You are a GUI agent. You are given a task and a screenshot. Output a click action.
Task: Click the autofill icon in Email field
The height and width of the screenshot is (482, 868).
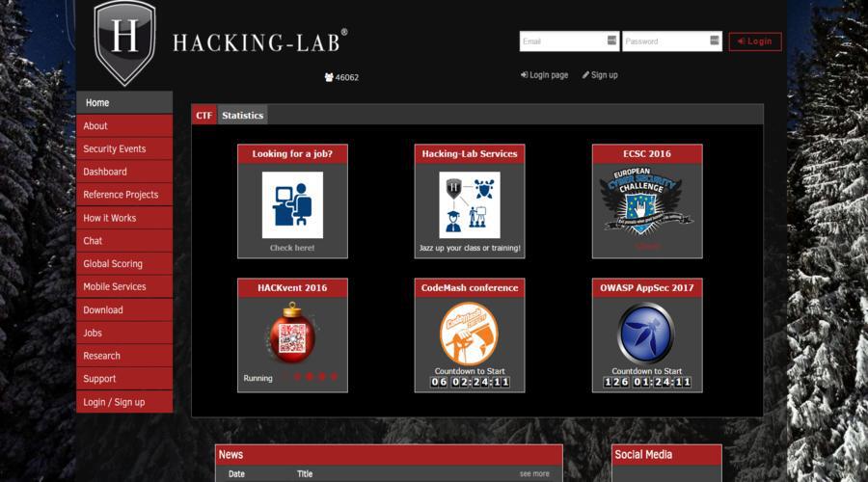[x=611, y=40]
